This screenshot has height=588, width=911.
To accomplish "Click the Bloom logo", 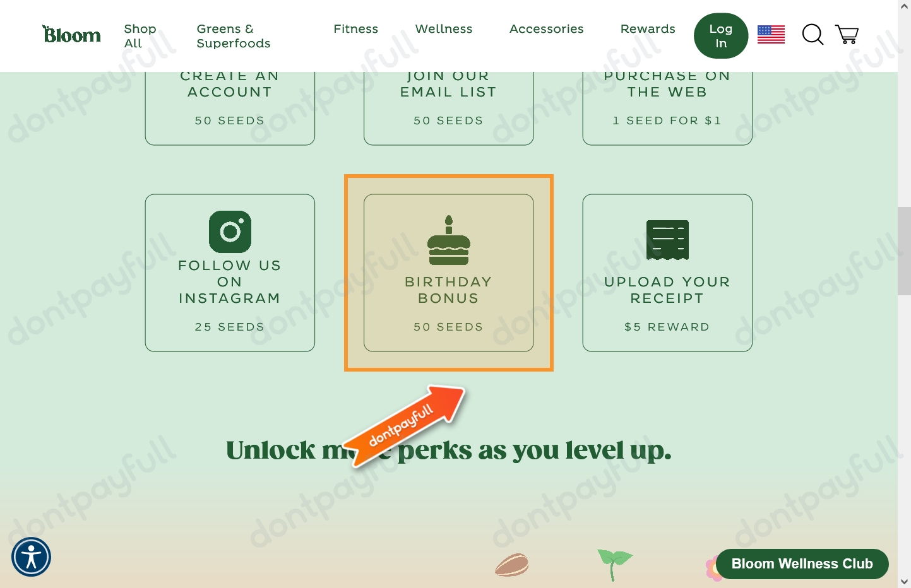I will point(71,34).
